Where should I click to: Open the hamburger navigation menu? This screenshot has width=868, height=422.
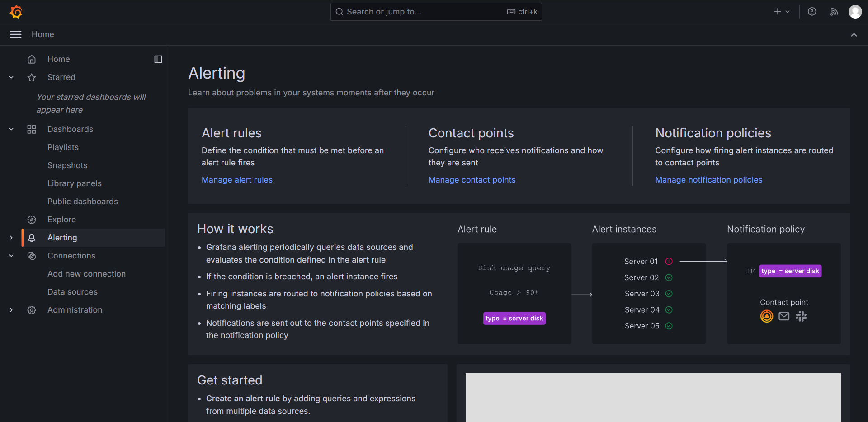pyautogui.click(x=15, y=34)
